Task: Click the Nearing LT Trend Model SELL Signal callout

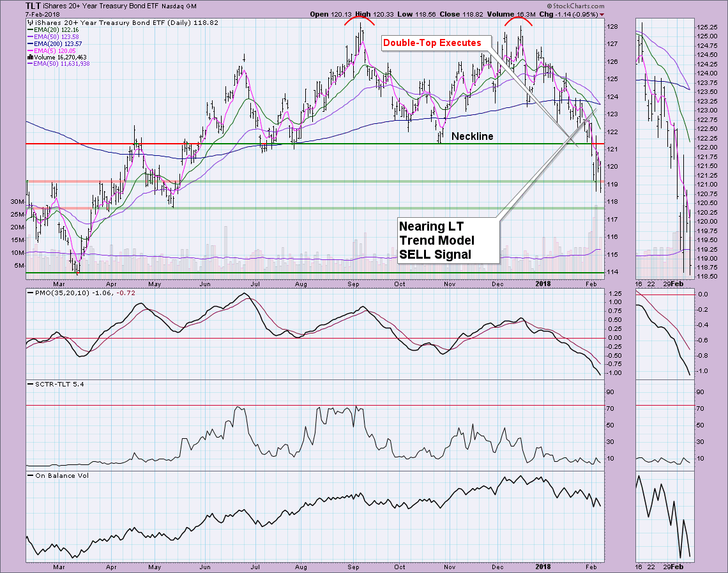Action: pyautogui.click(x=437, y=240)
